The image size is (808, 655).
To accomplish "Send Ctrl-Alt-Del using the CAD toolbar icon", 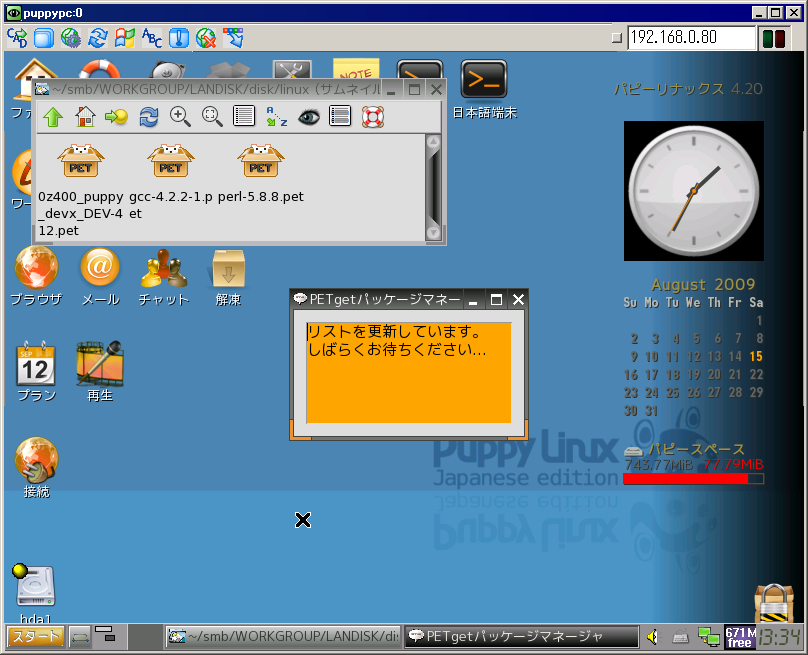I will 18,38.
